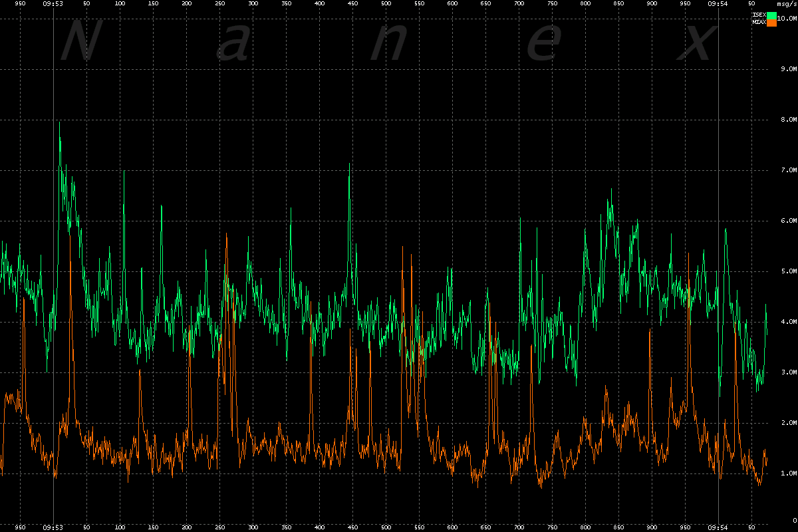Click the 600 tick on the top time axis
798x532 pixels.
coord(452,4)
